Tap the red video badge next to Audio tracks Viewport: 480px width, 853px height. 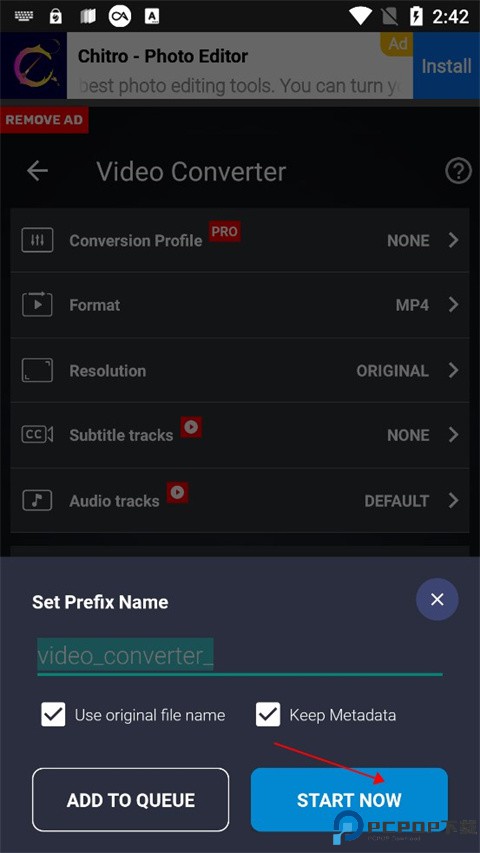(x=177, y=493)
